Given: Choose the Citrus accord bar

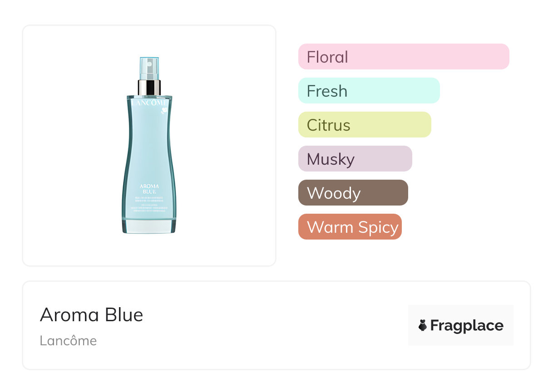Looking at the screenshot, I should coord(364,125).
